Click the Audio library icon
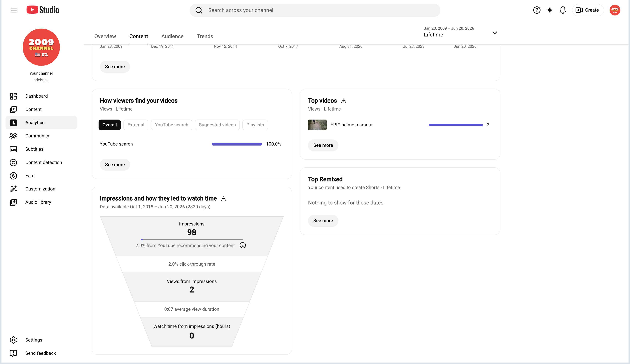Screen dimensions: 630x364 coord(13,202)
